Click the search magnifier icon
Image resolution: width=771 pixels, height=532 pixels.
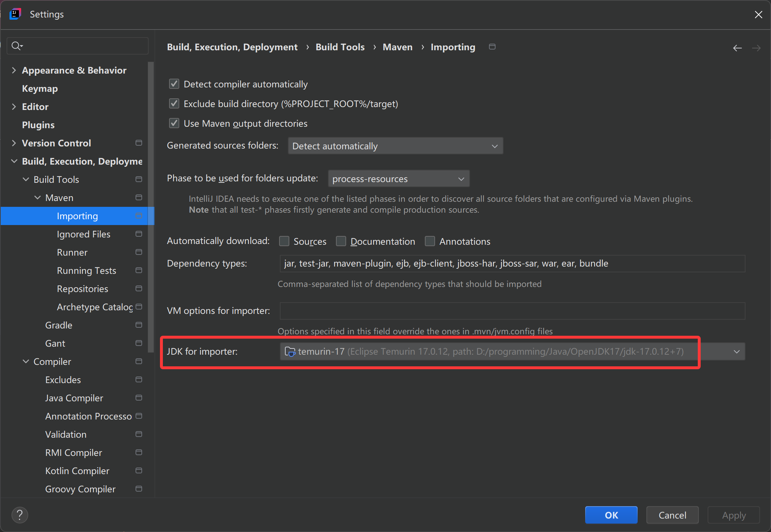[x=16, y=46]
